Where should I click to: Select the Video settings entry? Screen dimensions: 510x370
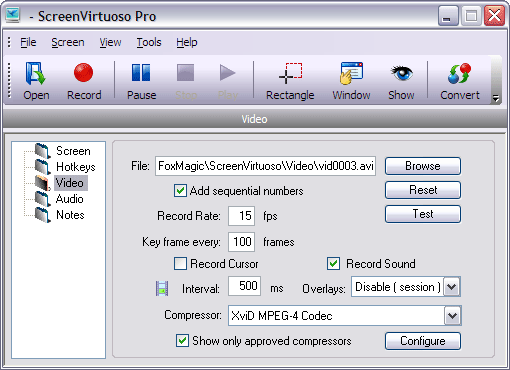(70, 183)
